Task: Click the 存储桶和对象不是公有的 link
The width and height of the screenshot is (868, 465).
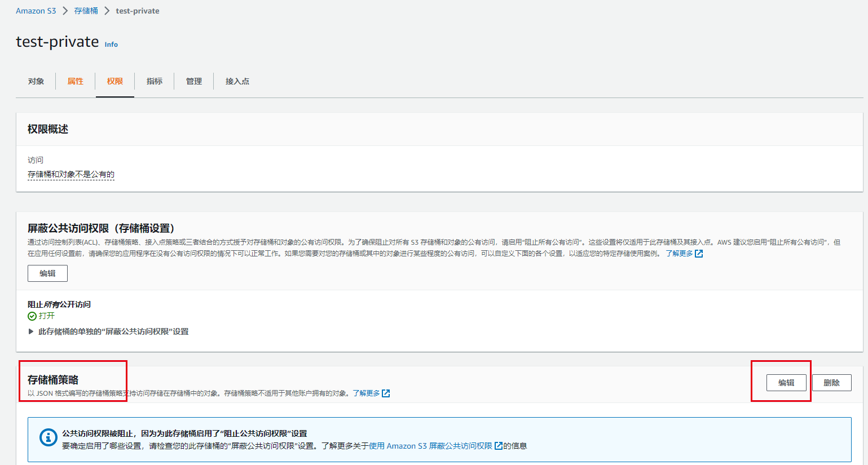Action: [x=71, y=174]
